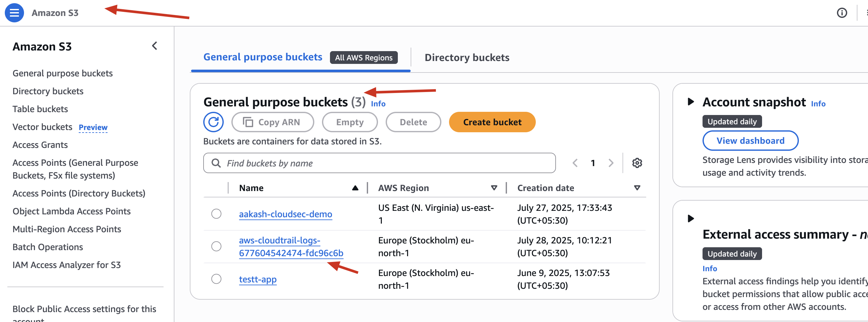Image resolution: width=868 pixels, height=322 pixels.
Task: Expand the External access summary section
Action: [690, 218]
